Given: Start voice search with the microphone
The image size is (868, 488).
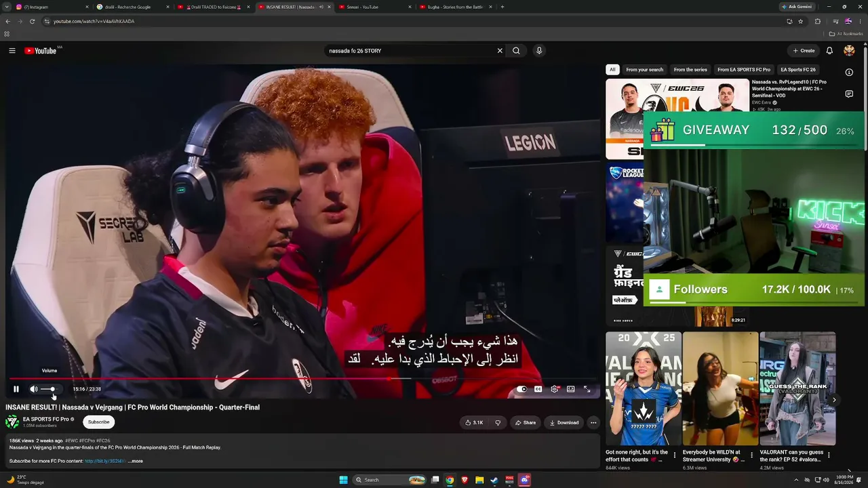Looking at the screenshot, I should [539, 51].
